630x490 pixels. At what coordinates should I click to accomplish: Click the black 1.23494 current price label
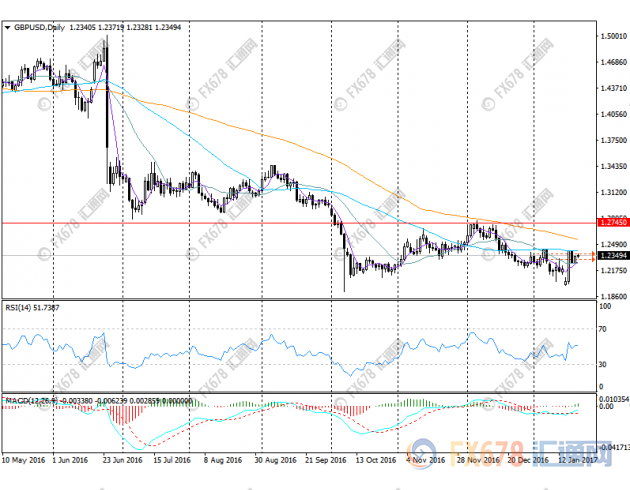click(x=610, y=256)
